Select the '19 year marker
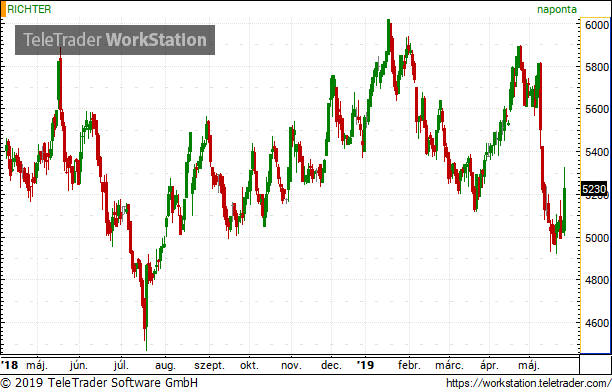Viewport: 612px width, 392px height. point(366,365)
